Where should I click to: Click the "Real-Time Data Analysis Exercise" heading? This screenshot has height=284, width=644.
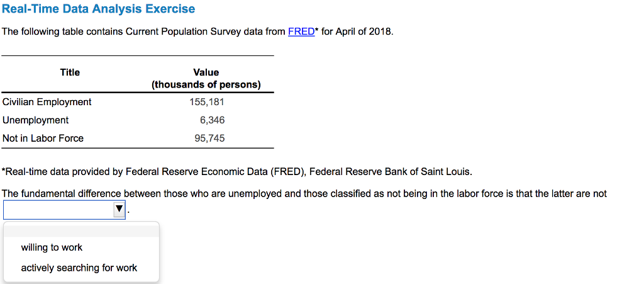point(98,9)
